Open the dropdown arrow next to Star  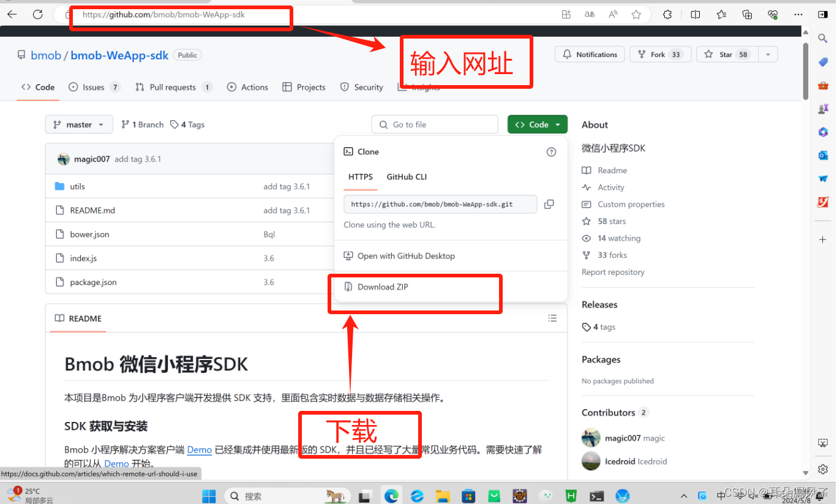[x=768, y=55]
